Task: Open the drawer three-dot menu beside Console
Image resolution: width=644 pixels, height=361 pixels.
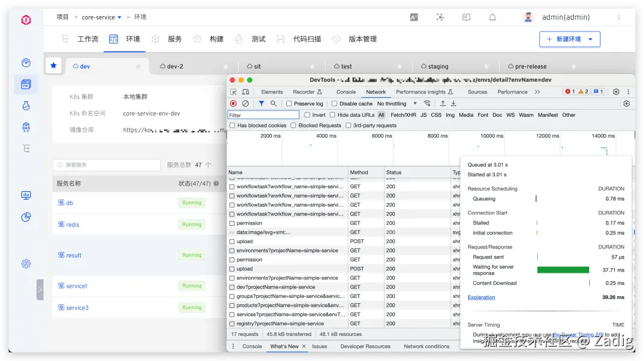Action: [x=233, y=347]
